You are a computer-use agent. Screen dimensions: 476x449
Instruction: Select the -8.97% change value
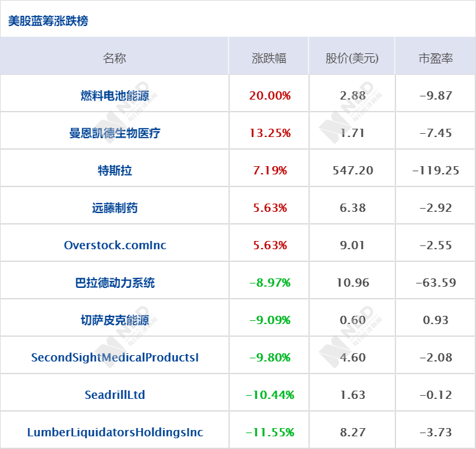pos(270,283)
